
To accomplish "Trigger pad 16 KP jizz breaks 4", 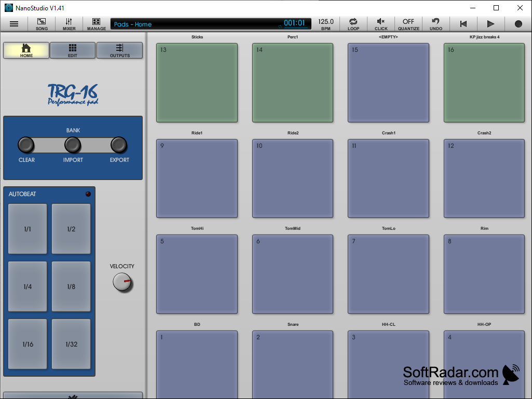I will click(x=484, y=82).
